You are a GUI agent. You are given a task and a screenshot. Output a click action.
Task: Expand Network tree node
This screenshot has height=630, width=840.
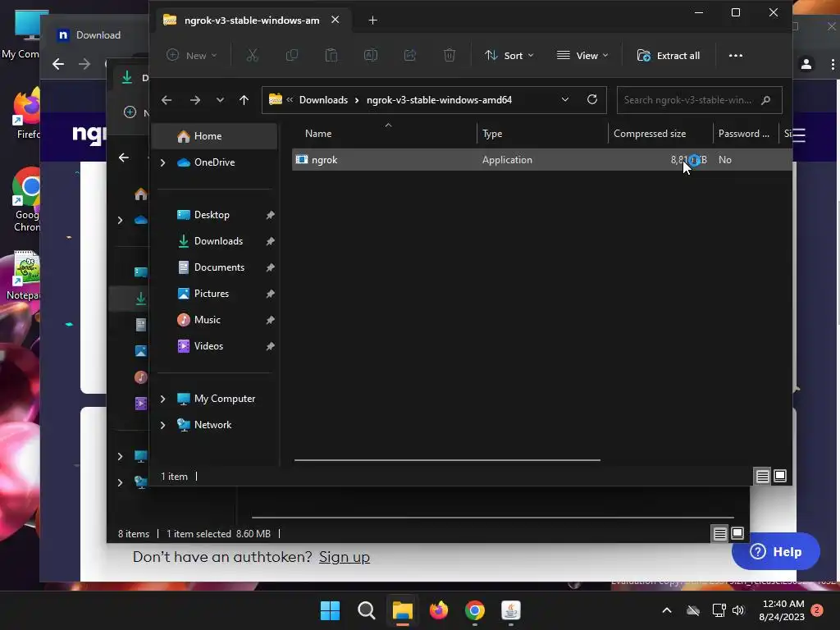163,425
